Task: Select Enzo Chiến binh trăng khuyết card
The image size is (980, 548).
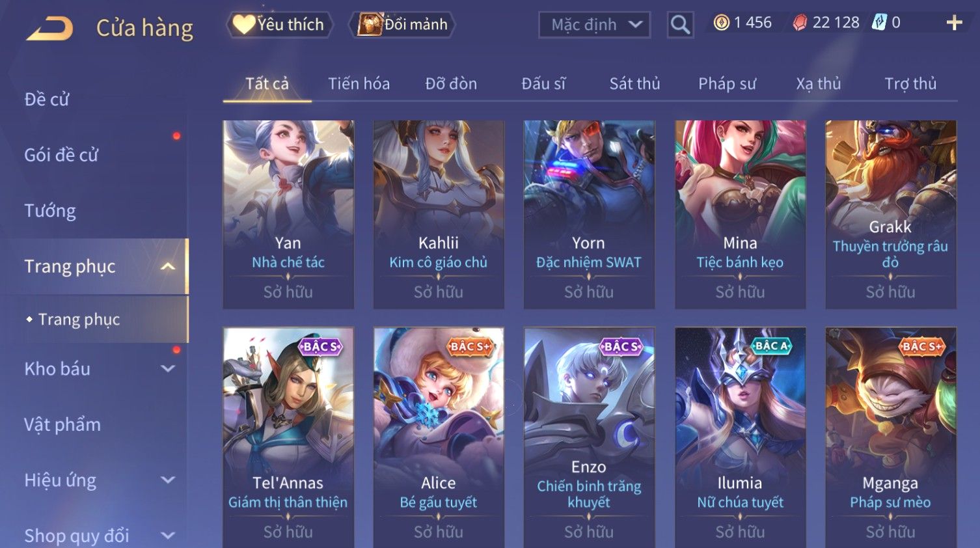Action: [589, 437]
